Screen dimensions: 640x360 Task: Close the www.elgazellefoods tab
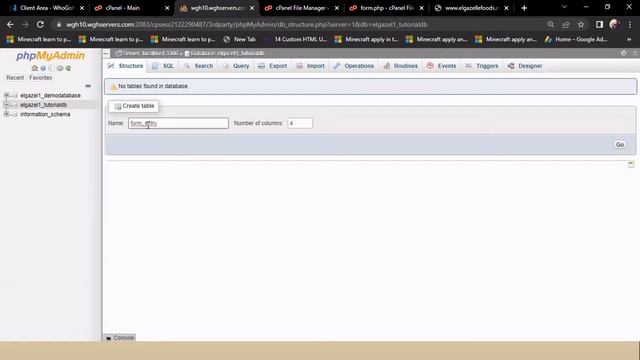pos(507,8)
